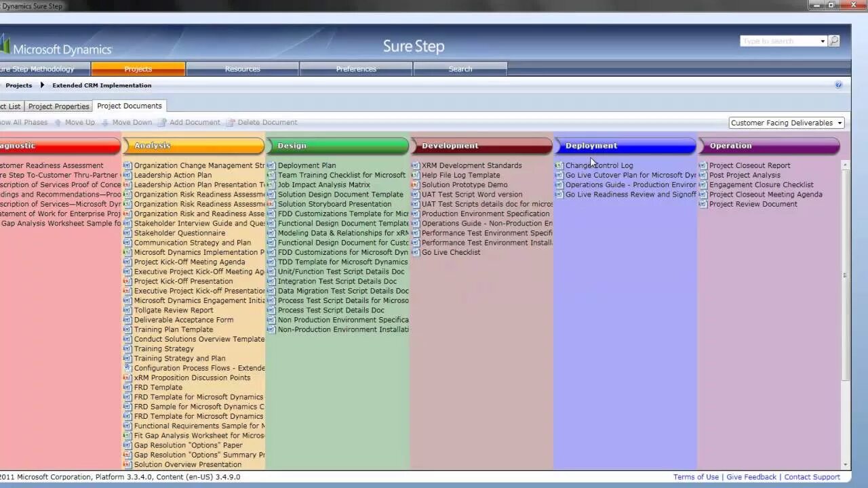Switch to the Project Properties tab
Image resolution: width=868 pixels, height=488 pixels.
(58, 106)
